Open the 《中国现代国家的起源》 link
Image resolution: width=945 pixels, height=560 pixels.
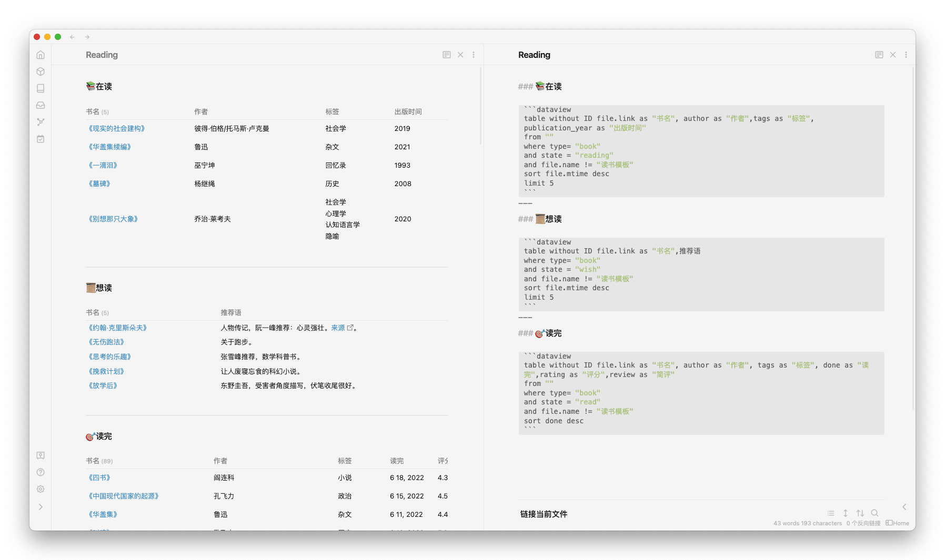point(124,496)
